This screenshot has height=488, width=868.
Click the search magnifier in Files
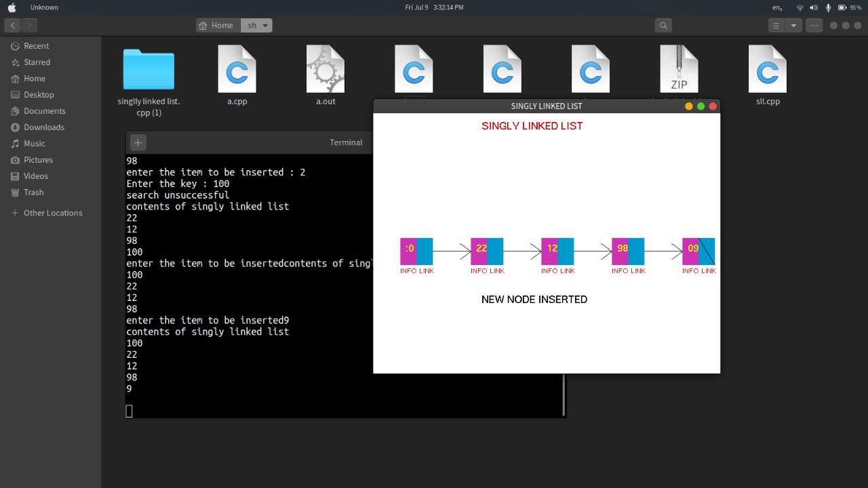tap(663, 26)
